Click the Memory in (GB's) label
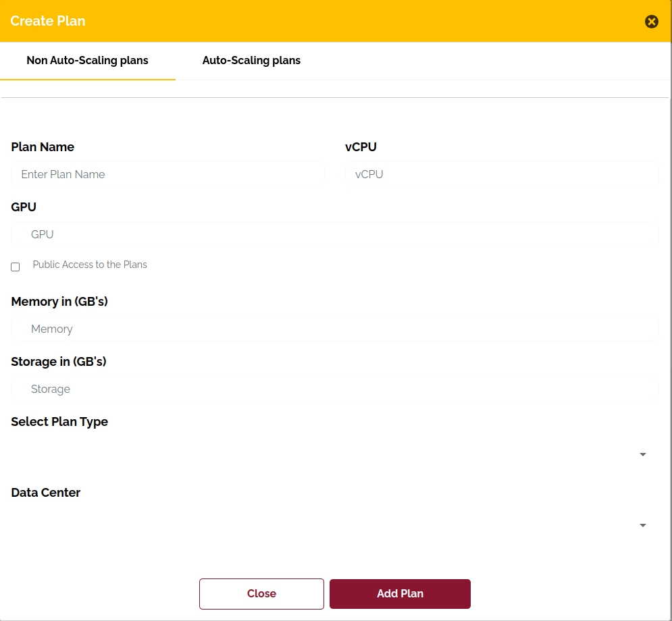672x621 pixels. tap(59, 302)
